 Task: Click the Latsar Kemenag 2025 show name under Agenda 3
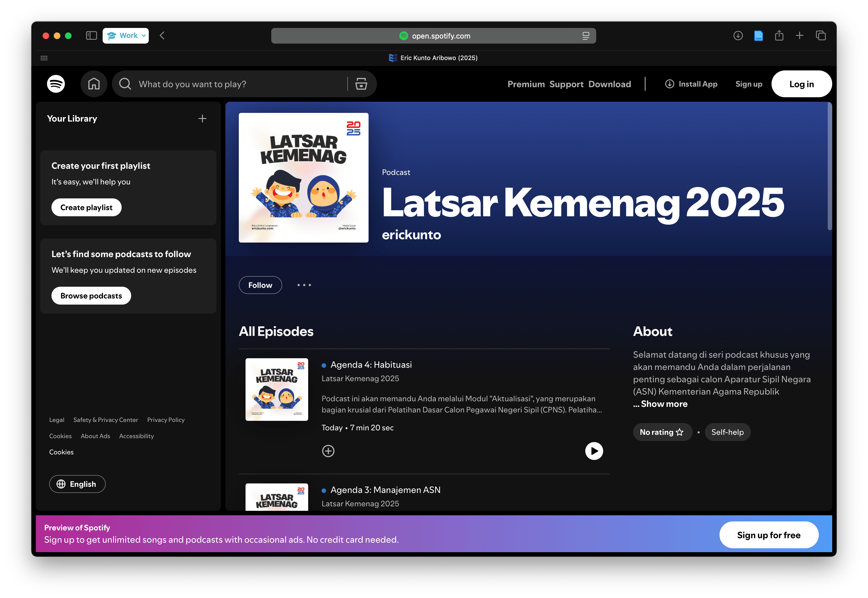tap(360, 504)
